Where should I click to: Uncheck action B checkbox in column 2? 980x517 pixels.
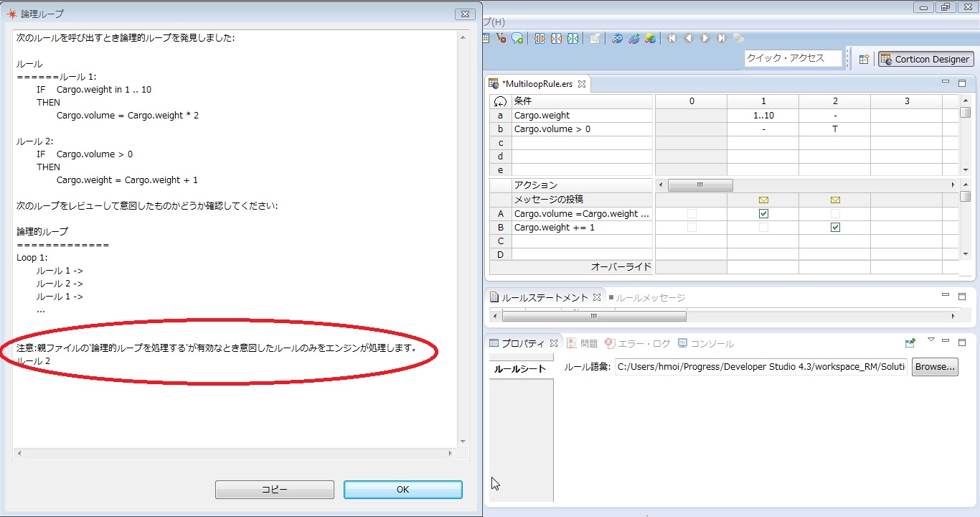coord(835,228)
